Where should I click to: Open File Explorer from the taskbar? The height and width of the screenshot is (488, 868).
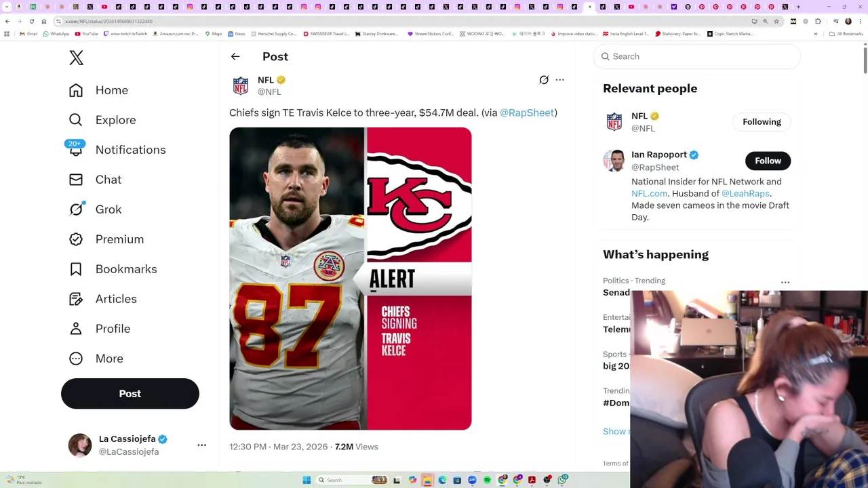click(x=427, y=480)
